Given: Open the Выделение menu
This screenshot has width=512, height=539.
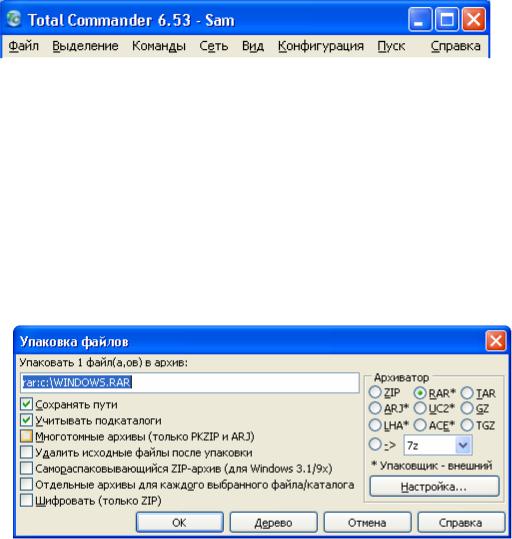Looking at the screenshot, I should (x=85, y=46).
